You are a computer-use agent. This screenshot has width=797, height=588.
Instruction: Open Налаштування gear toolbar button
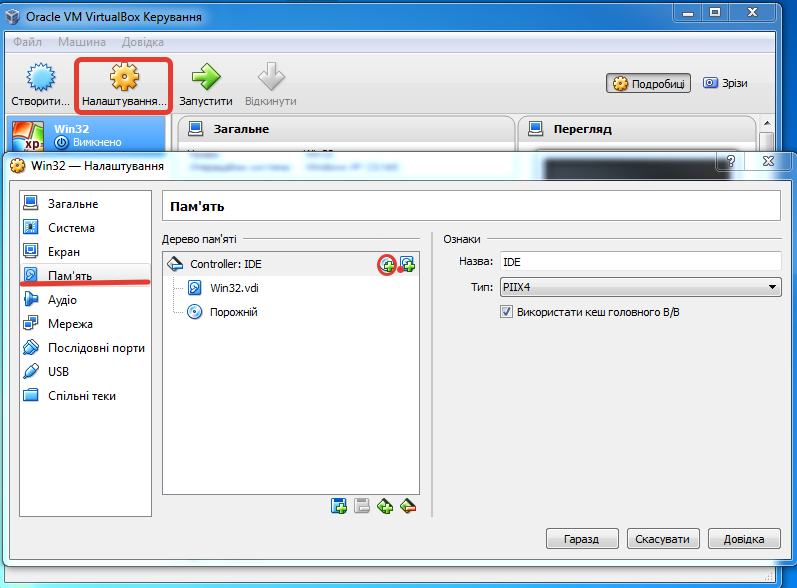(x=124, y=85)
